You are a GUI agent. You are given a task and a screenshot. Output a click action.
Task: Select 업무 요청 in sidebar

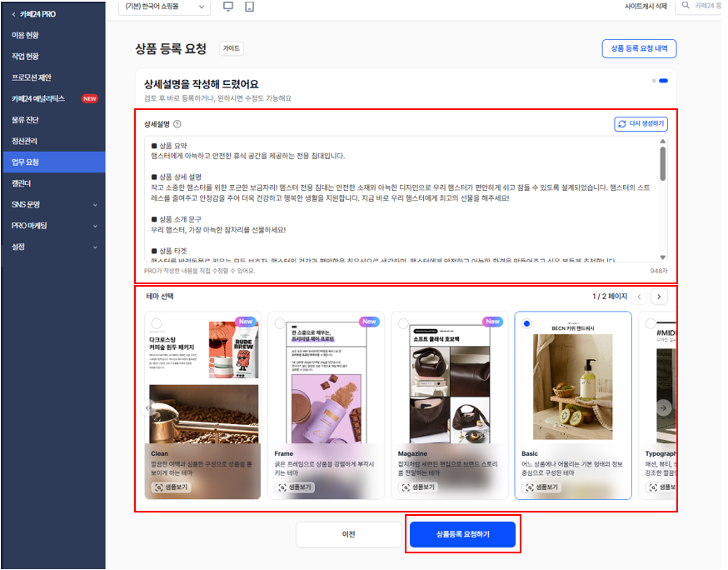click(53, 163)
